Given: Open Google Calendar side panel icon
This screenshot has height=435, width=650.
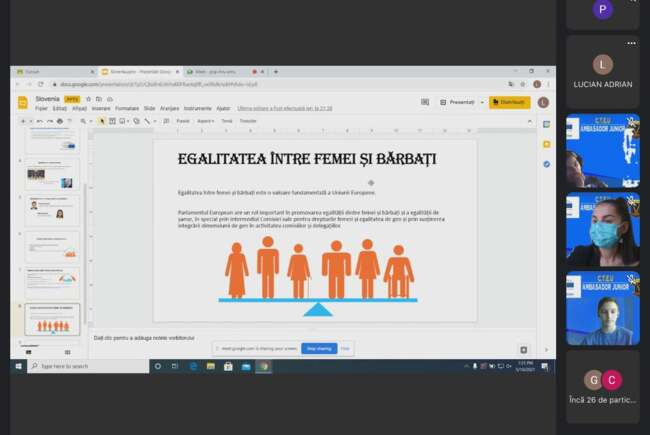Looking at the screenshot, I should tap(546, 125).
